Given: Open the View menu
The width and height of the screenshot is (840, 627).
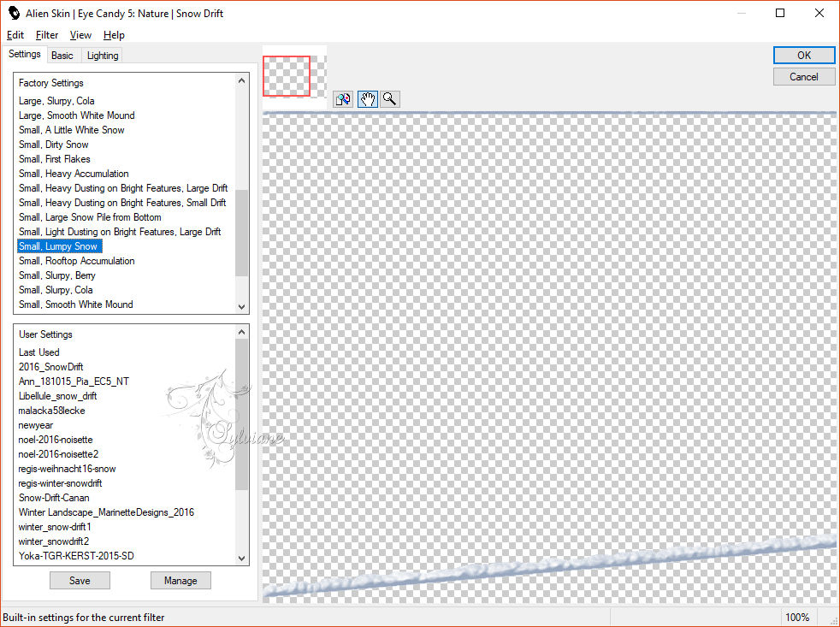Looking at the screenshot, I should click(x=80, y=35).
